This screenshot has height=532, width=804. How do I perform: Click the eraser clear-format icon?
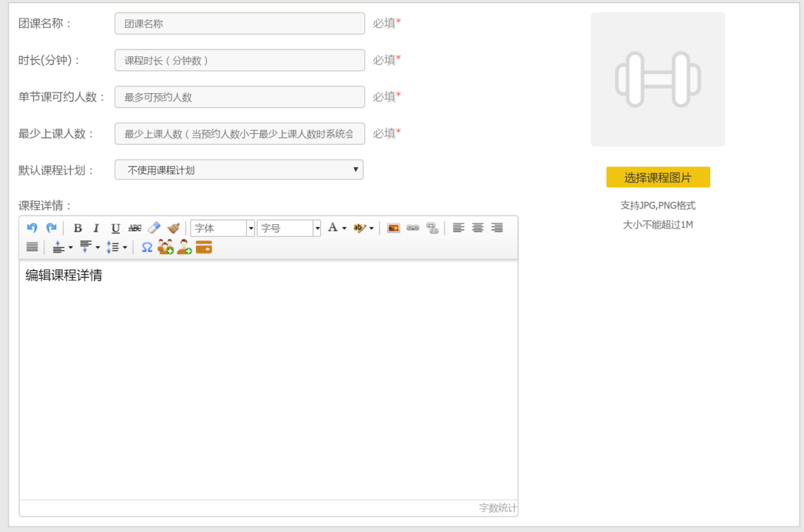[154, 228]
